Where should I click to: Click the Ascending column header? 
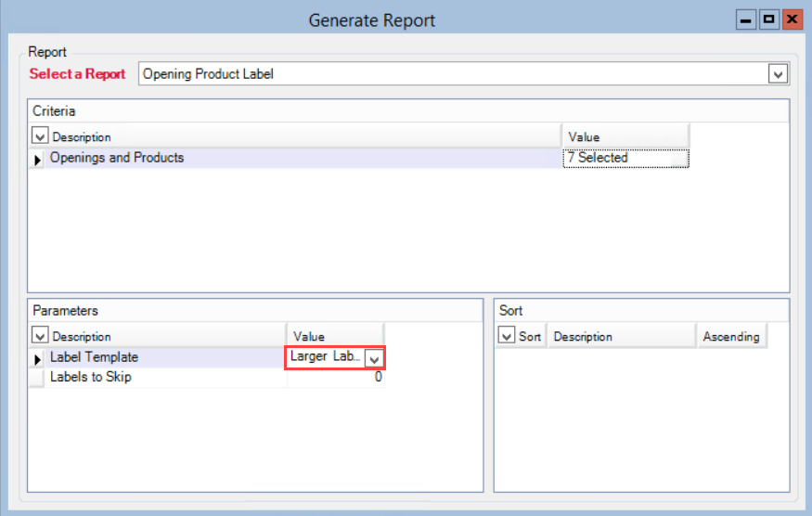732,336
